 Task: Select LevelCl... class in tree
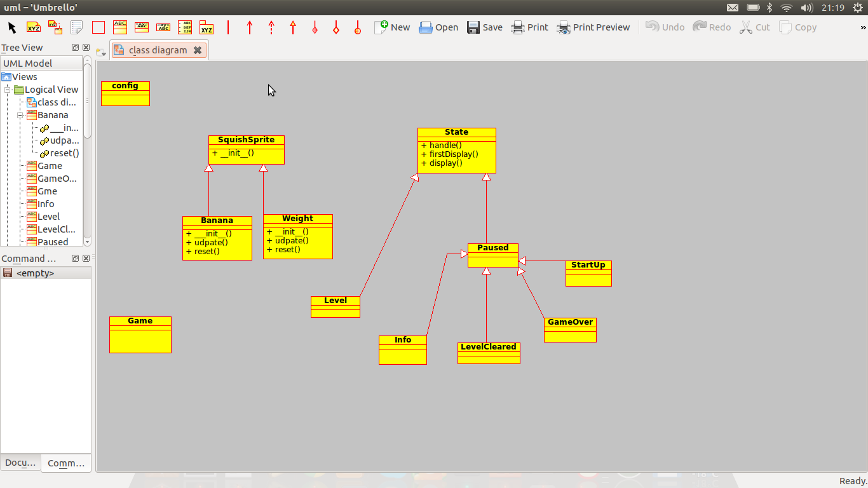coord(51,229)
